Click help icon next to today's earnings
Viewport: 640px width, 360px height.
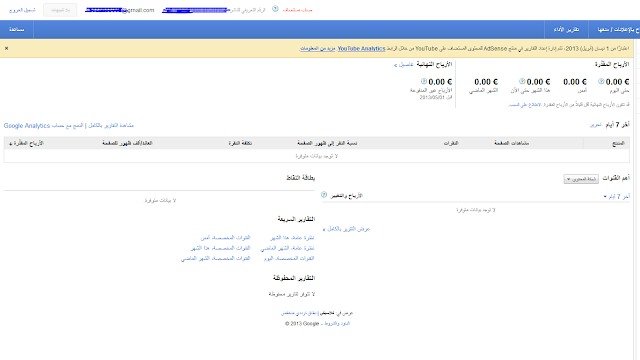click(601, 81)
